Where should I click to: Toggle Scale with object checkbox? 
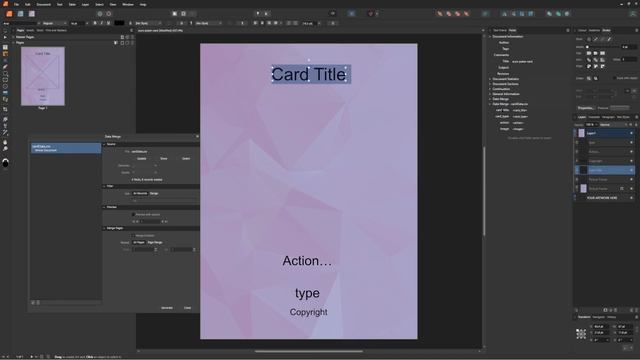[x=615, y=78]
